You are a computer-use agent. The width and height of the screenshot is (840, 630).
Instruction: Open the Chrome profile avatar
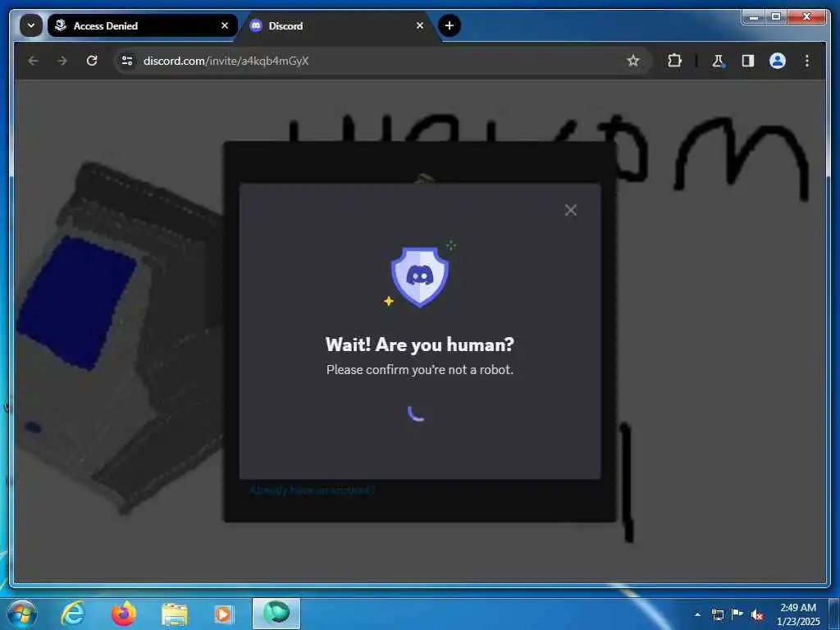tap(778, 61)
